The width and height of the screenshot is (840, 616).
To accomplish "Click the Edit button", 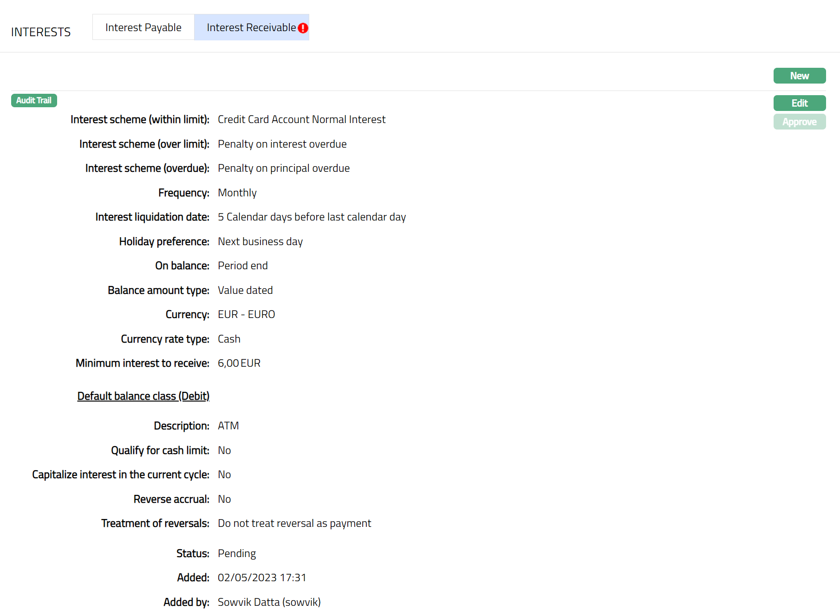I will [x=799, y=103].
